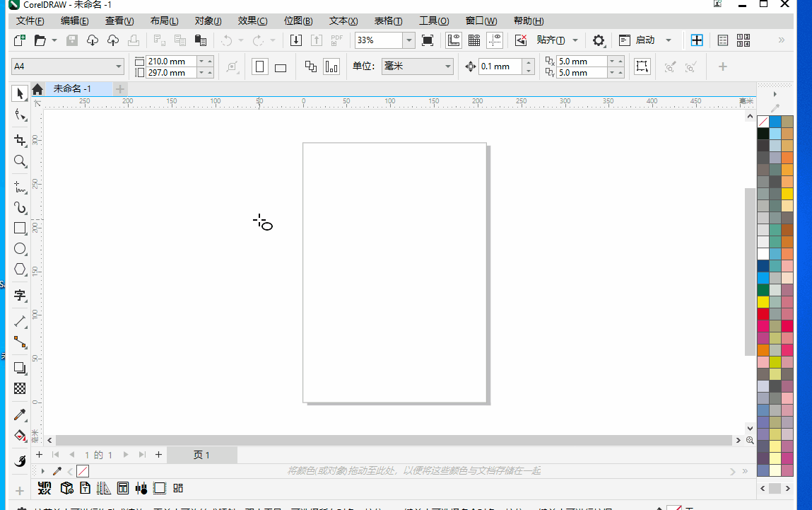Open the 效果 (Effects) menu
This screenshot has width=812, height=510.
[252, 21]
